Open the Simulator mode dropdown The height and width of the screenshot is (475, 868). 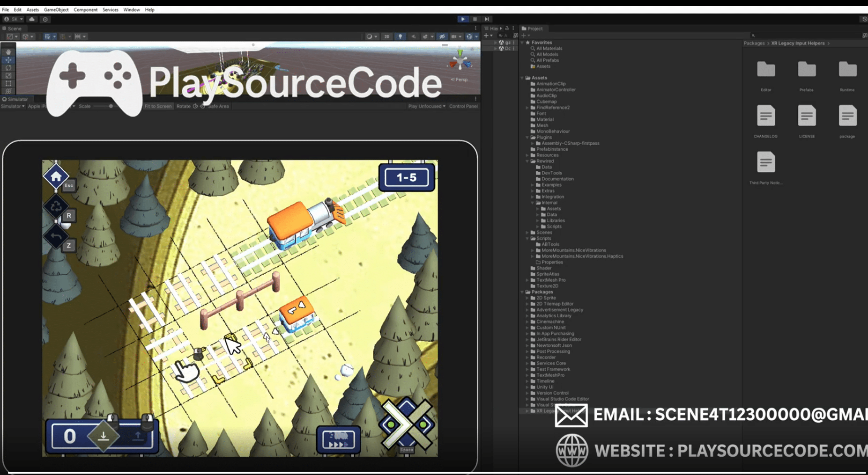click(13, 106)
